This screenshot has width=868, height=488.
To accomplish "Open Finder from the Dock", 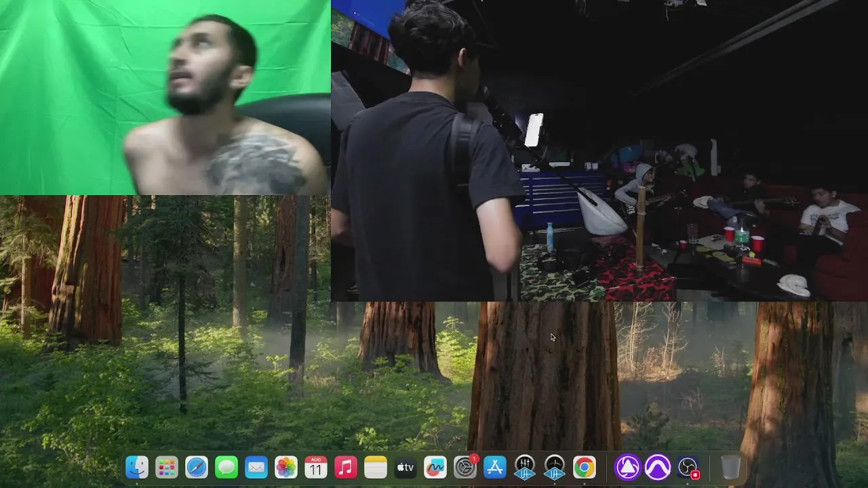I will pyautogui.click(x=137, y=467).
